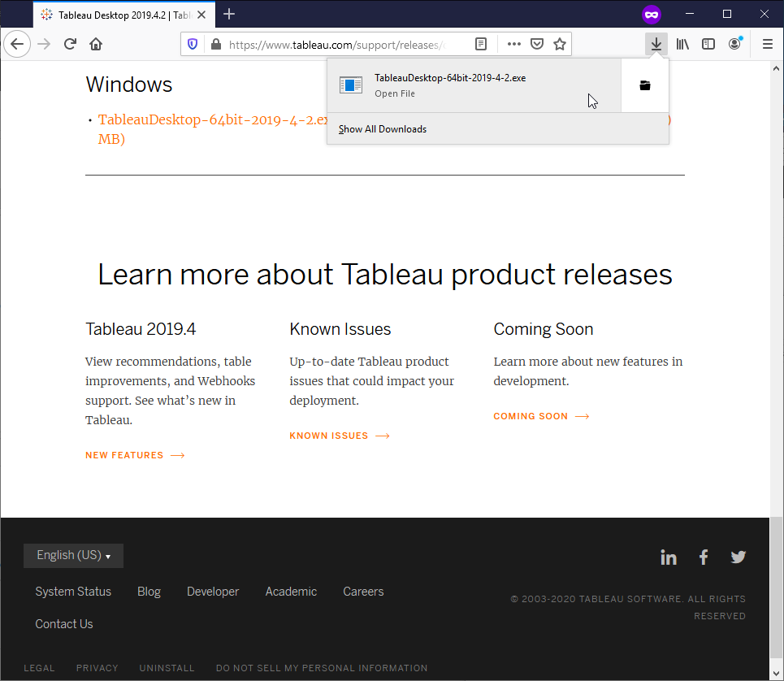Click scrollbar down arrow
The image size is (784, 681).
coord(776,674)
